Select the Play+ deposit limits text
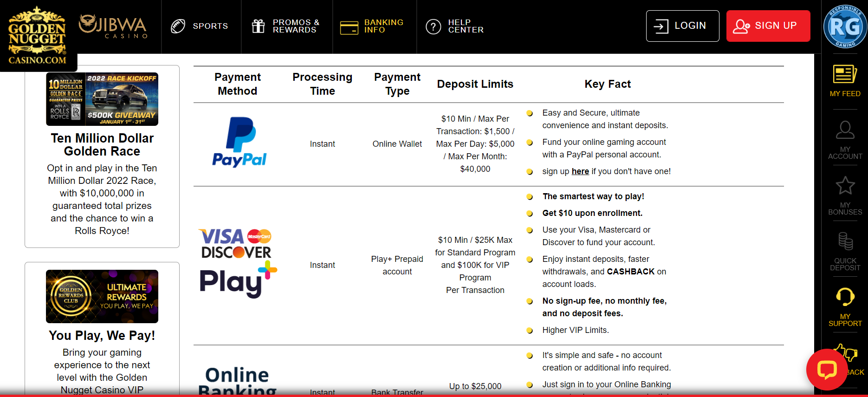Image resolution: width=868 pixels, height=397 pixels. pyautogui.click(x=475, y=265)
